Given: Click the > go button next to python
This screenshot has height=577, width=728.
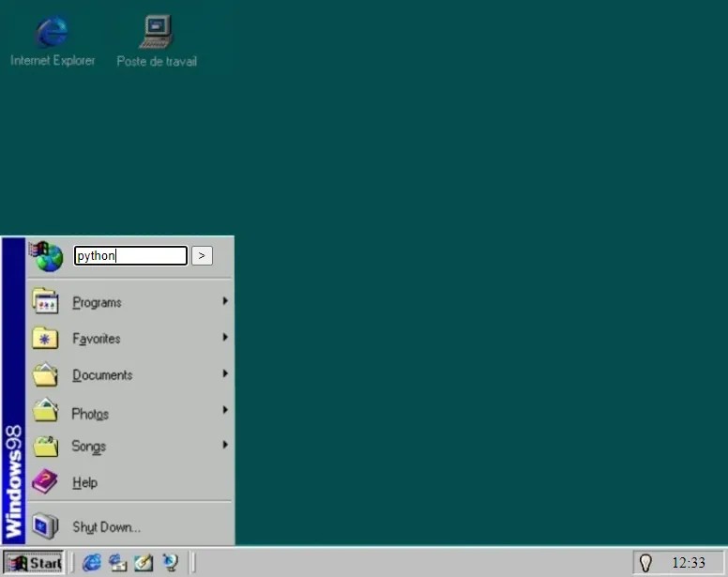Looking at the screenshot, I should point(202,256).
